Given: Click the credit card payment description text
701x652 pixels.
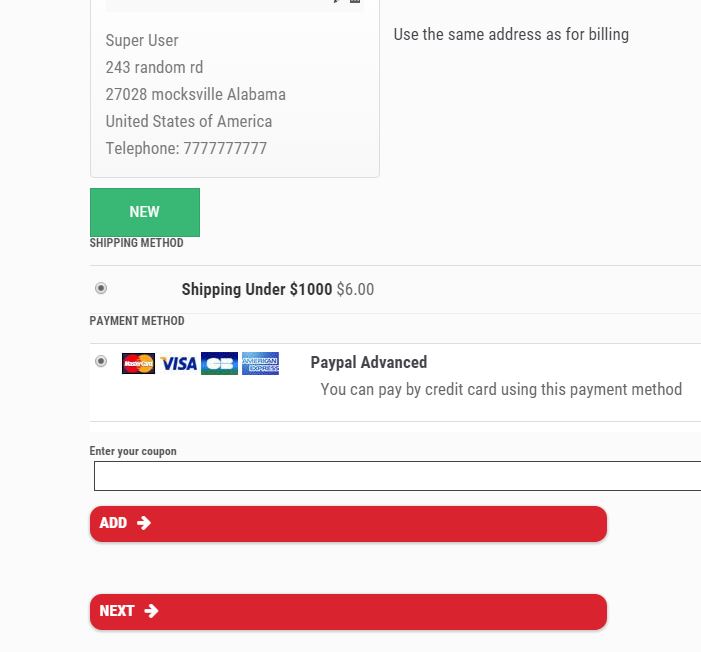Looking at the screenshot, I should click(501, 390).
